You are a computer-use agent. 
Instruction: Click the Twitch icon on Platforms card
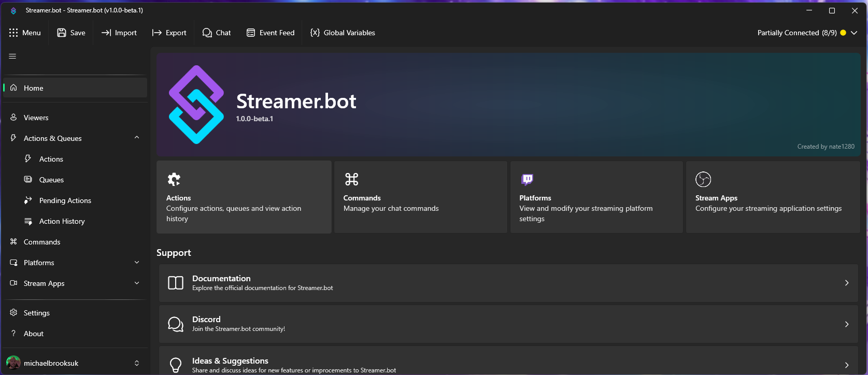(x=527, y=179)
